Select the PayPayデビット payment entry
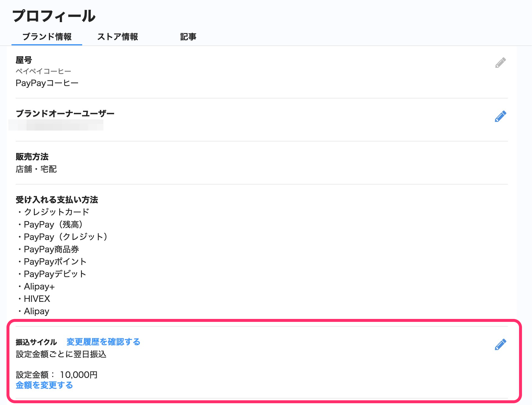The image size is (532, 405). pos(55,274)
